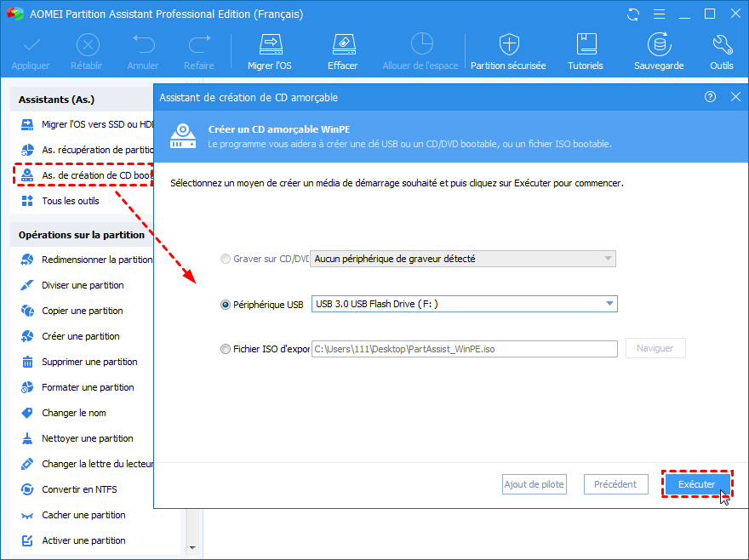
Task: Open Tous les outils
Action: point(60,201)
